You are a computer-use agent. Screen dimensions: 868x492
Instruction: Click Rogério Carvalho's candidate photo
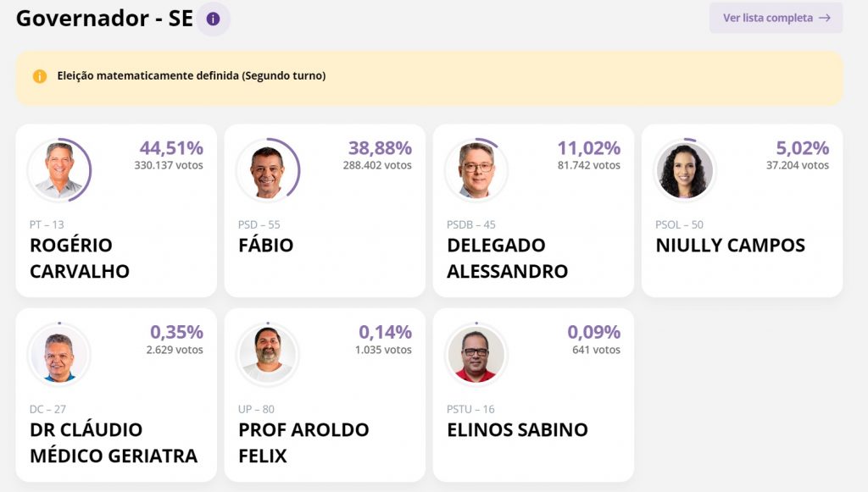[59, 170]
